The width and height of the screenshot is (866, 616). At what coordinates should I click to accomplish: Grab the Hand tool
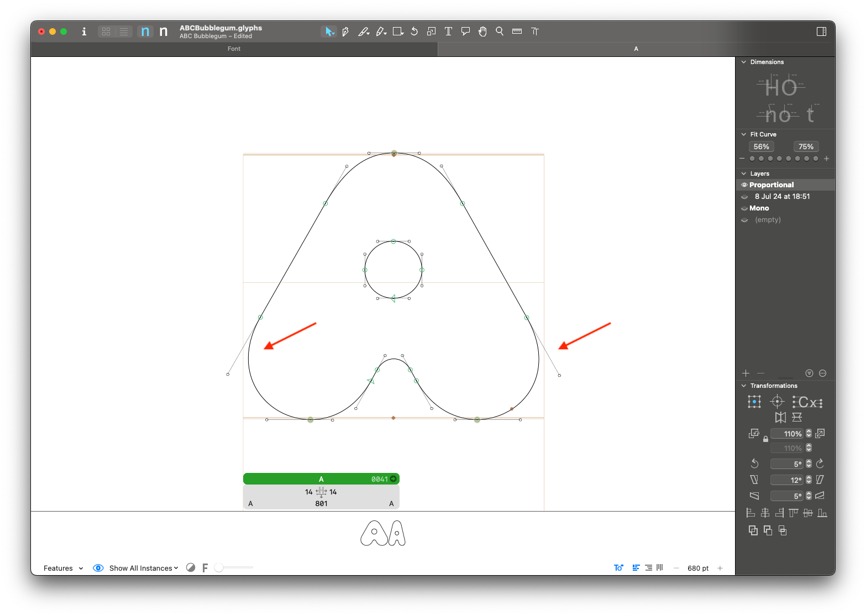(x=482, y=31)
